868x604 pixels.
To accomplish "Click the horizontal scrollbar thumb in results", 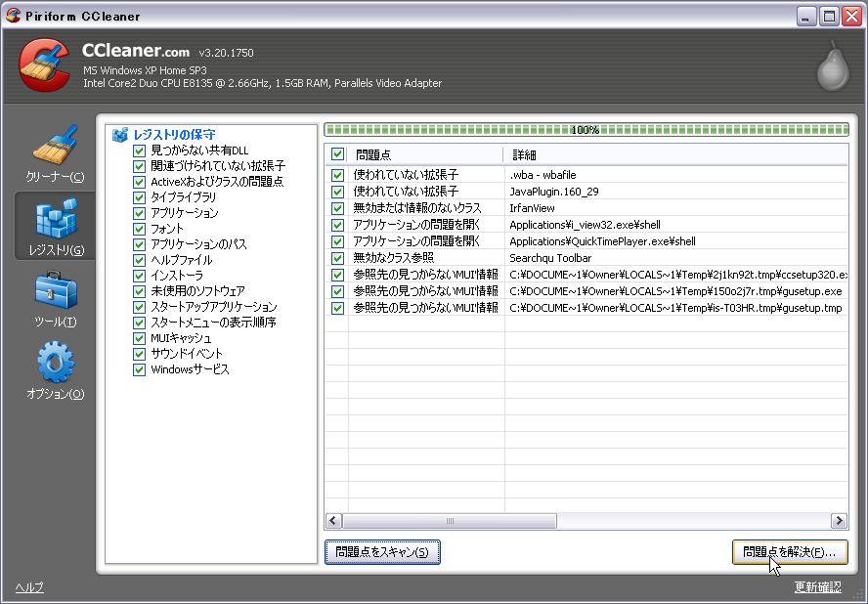I will (450, 520).
